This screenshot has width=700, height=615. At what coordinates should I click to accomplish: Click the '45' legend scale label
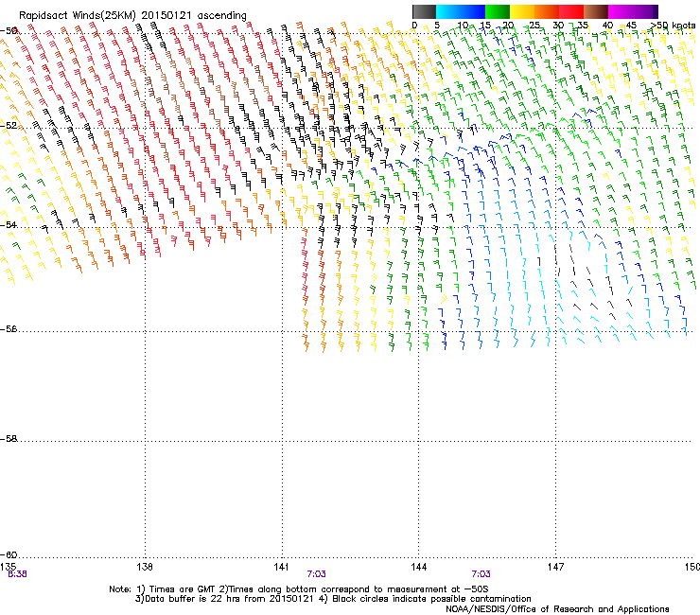tap(631, 26)
